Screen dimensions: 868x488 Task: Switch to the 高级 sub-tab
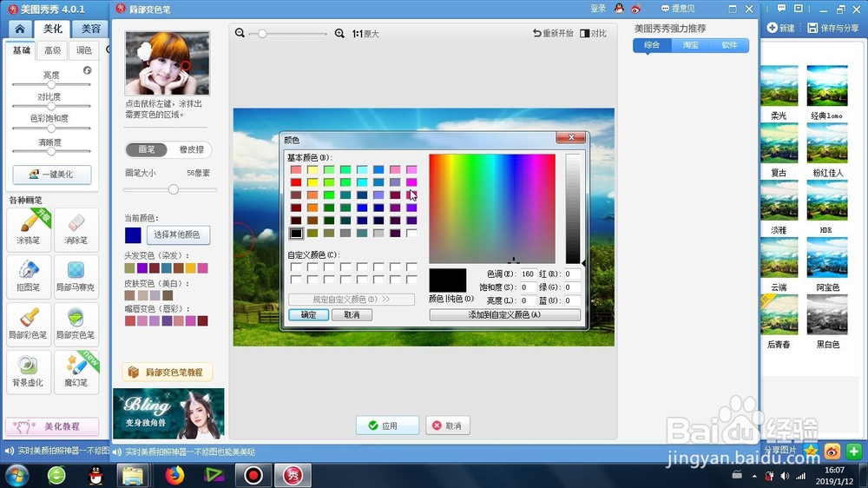[53, 50]
